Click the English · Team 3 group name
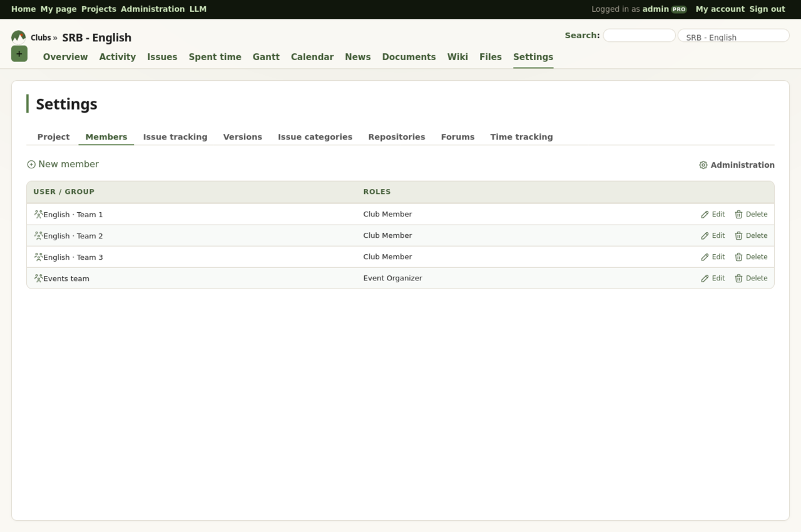The image size is (801, 532). click(73, 257)
